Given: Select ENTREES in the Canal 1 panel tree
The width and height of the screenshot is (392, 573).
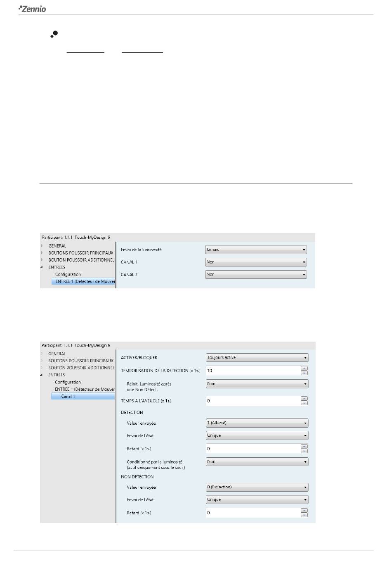Looking at the screenshot, I should pos(57,375).
